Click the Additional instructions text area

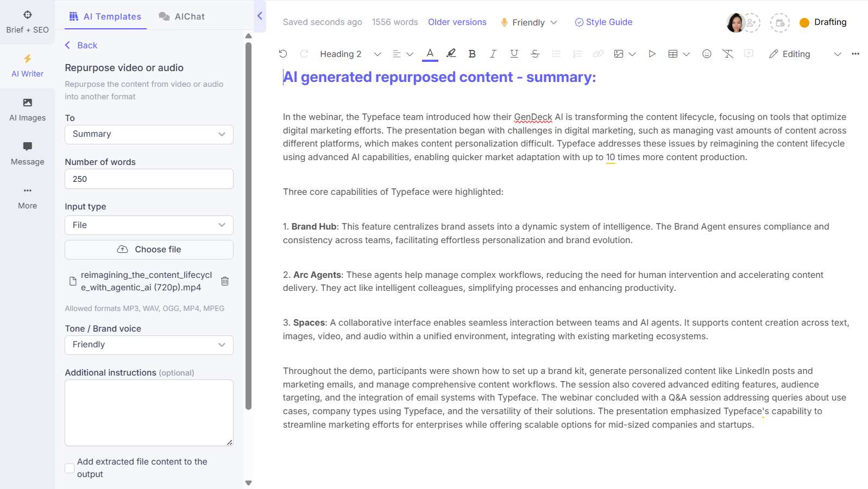coord(149,412)
